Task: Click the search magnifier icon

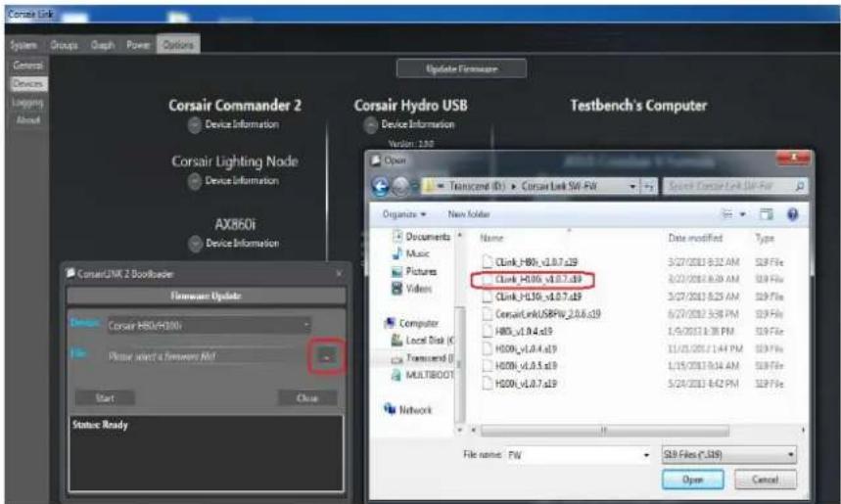Action: coord(799,187)
